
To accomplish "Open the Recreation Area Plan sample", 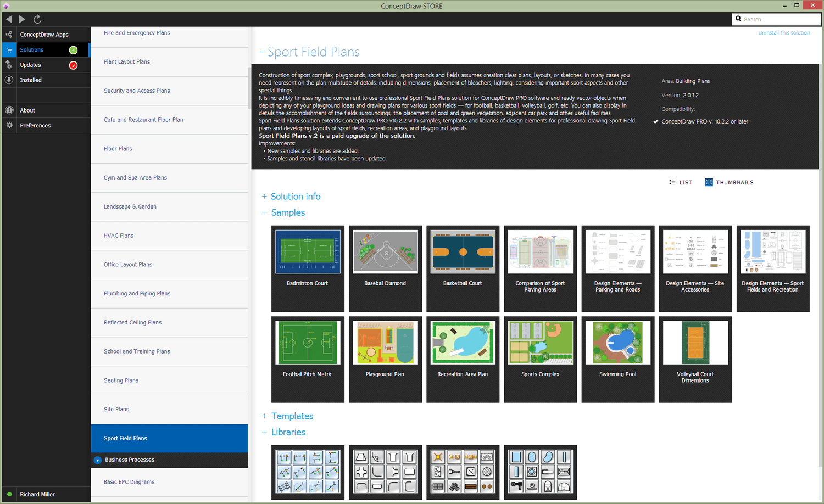I will [463, 360].
